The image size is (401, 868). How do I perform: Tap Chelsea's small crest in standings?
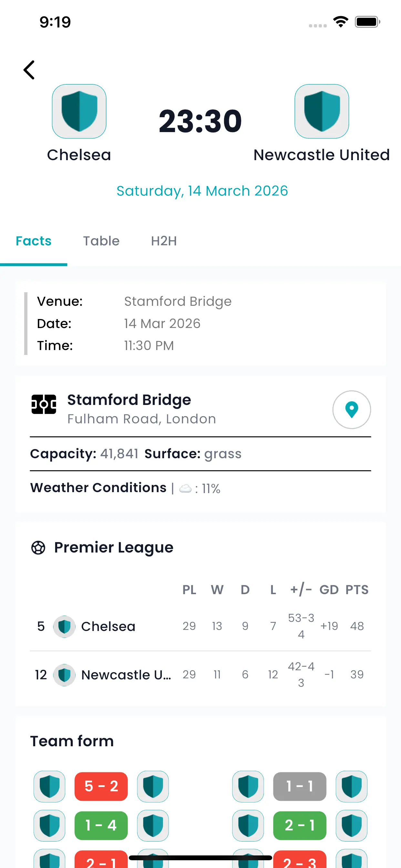[x=64, y=626]
